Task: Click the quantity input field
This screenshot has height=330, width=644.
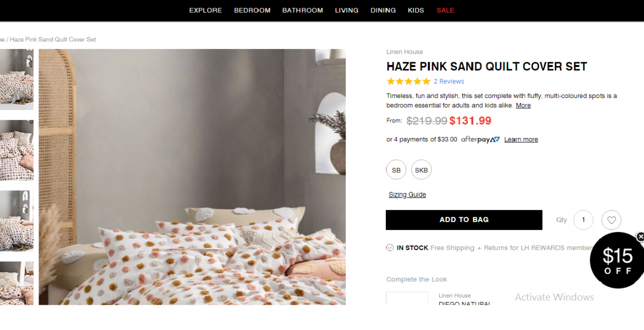Action: [583, 220]
